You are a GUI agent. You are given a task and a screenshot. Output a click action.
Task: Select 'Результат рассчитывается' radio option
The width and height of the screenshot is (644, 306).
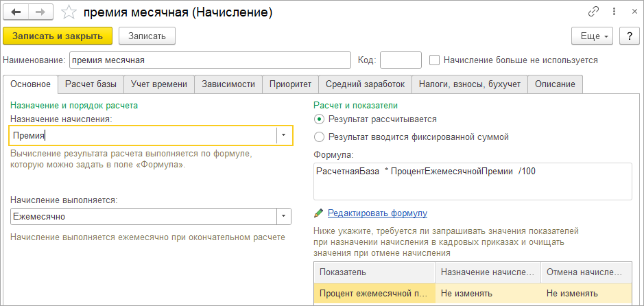pyautogui.click(x=319, y=119)
